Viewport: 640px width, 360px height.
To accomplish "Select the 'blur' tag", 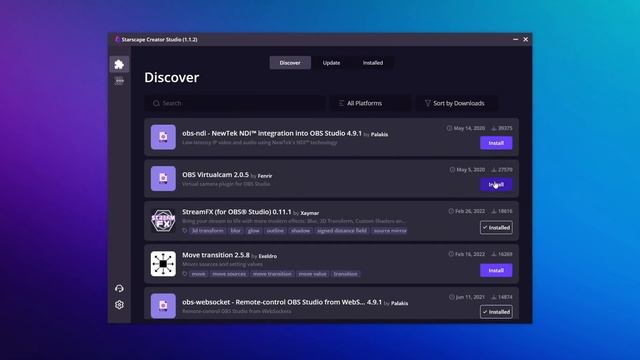I will 236,231.
